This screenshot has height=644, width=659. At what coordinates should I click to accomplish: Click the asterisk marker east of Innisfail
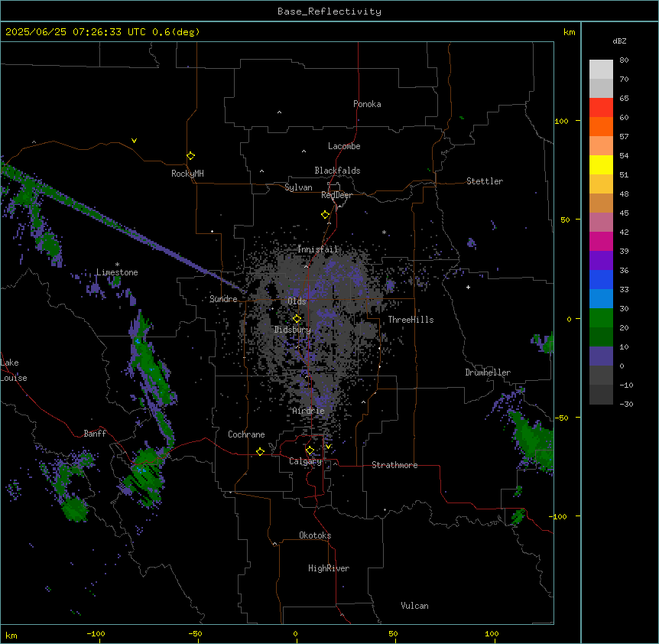[x=384, y=232]
